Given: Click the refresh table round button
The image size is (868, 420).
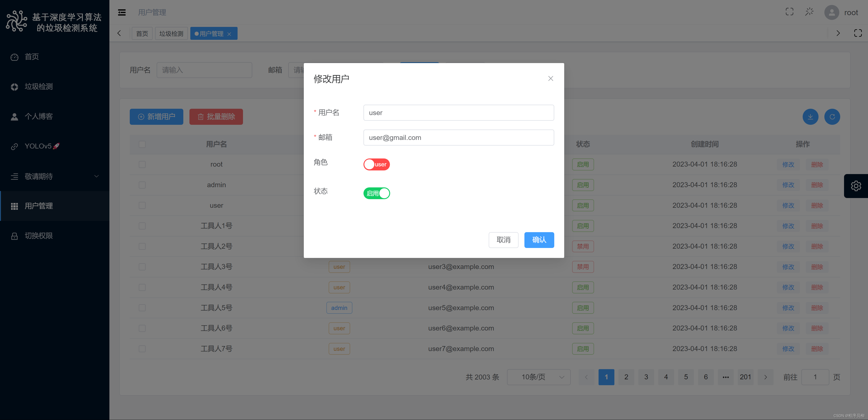Looking at the screenshot, I should (x=832, y=117).
